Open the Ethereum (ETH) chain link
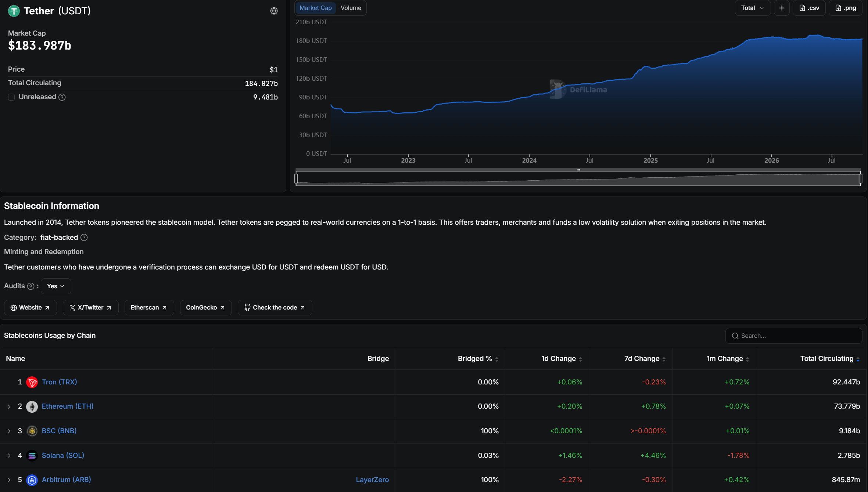868x492 pixels. click(x=68, y=406)
